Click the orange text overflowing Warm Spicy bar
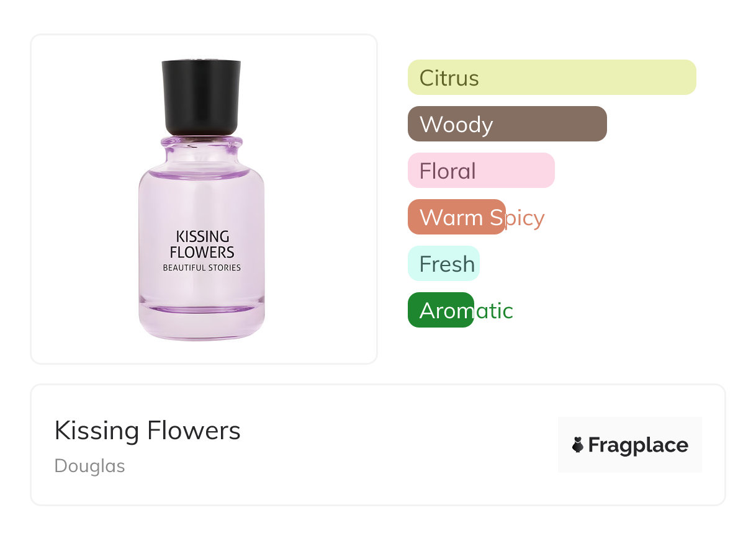Image resolution: width=756 pixels, height=536 pixels. coord(526,218)
